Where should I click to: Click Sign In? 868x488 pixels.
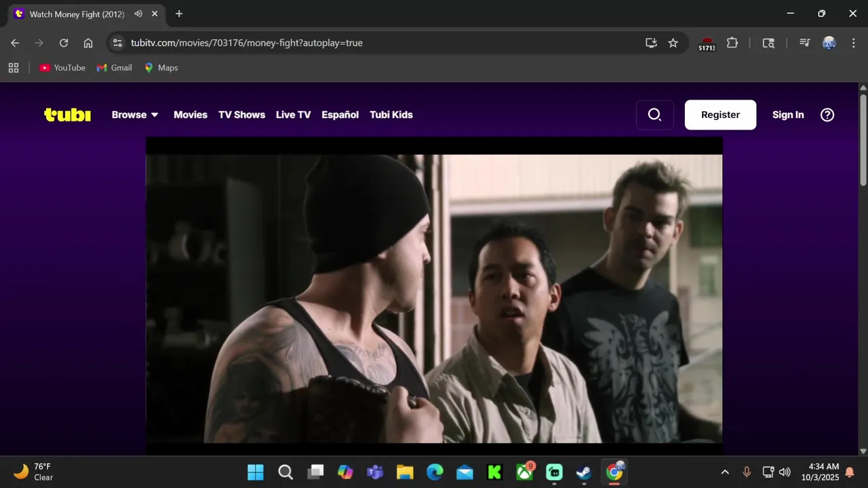click(788, 115)
